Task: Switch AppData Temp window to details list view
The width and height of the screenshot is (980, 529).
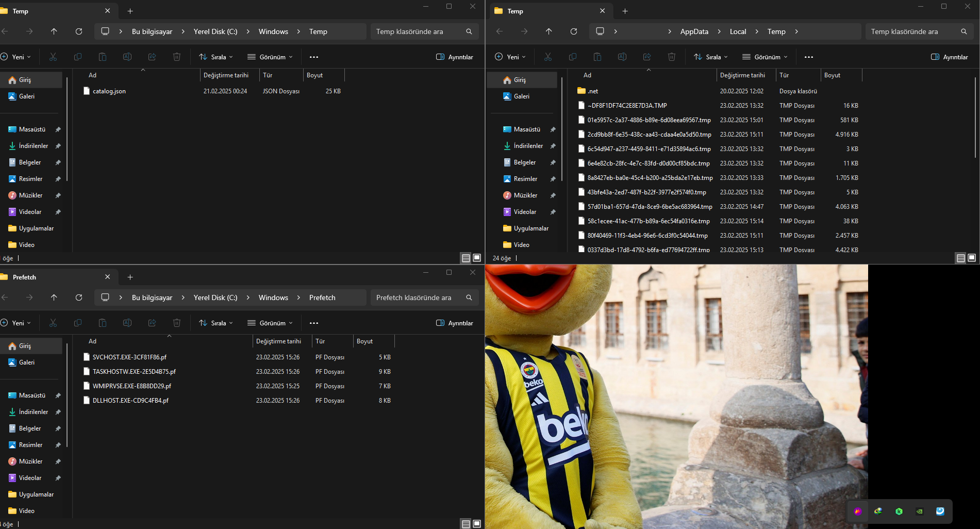Action: pos(961,258)
